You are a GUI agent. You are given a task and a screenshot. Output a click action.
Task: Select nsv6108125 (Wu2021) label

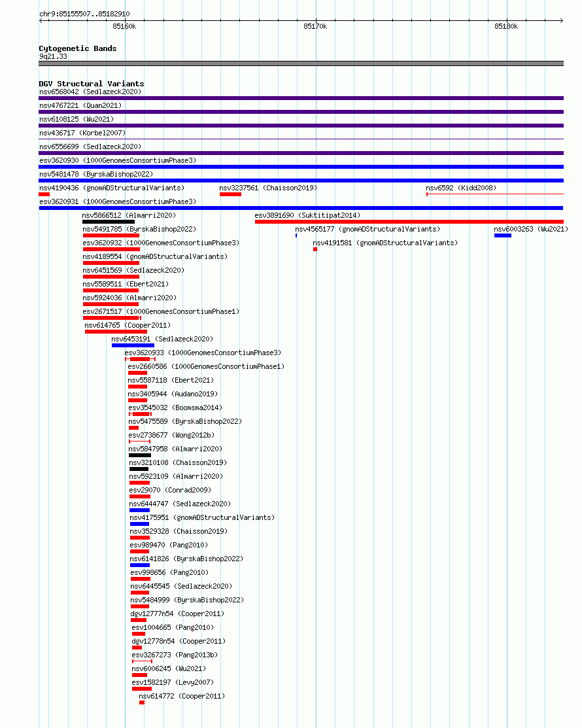point(77,119)
